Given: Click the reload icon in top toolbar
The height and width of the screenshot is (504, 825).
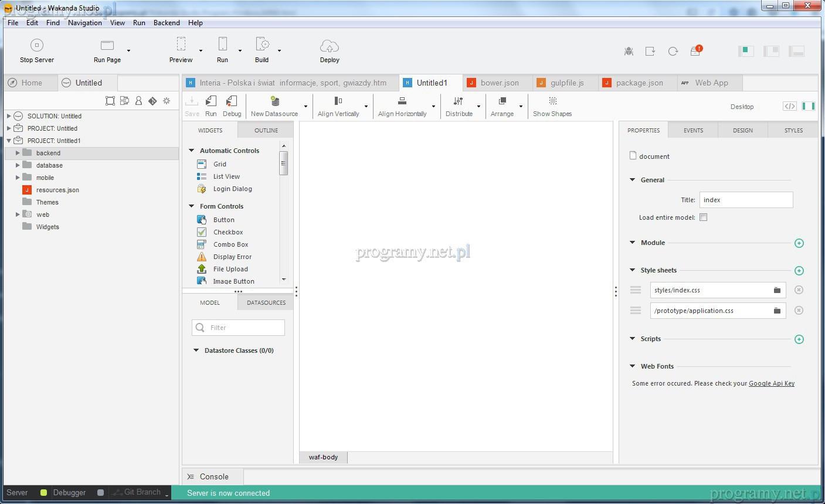Looking at the screenshot, I should pyautogui.click(x=673, y=52).
